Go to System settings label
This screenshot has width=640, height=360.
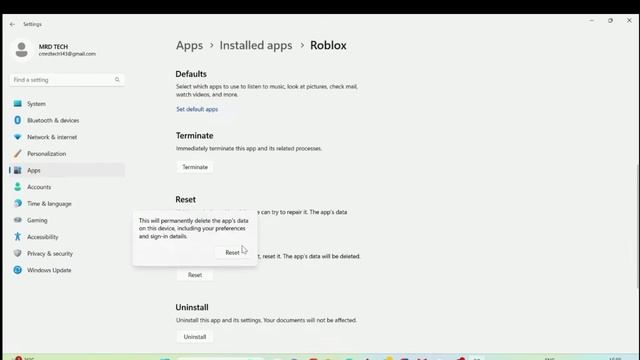(36, 104)
